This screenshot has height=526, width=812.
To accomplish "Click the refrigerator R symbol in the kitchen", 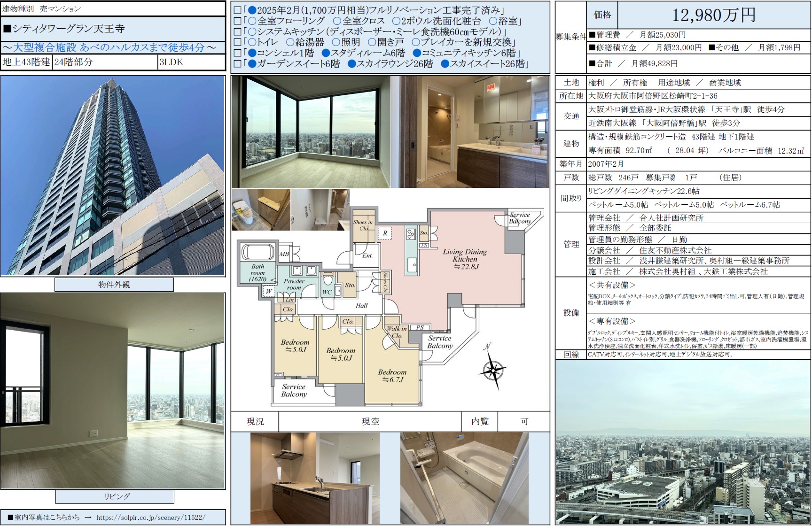I will click(385, 233).
